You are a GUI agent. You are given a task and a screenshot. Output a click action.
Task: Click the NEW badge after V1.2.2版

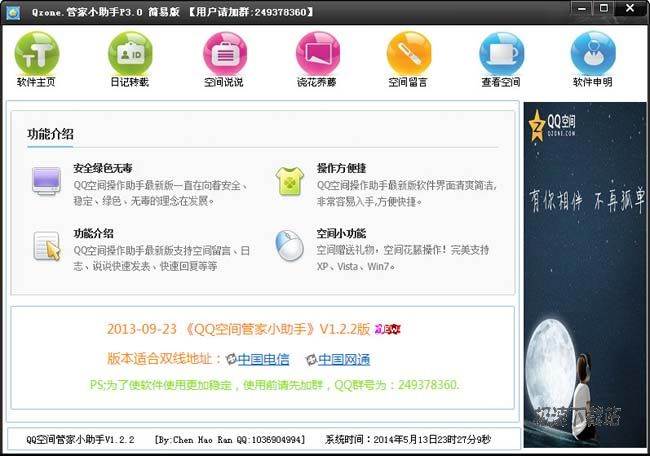388,329
